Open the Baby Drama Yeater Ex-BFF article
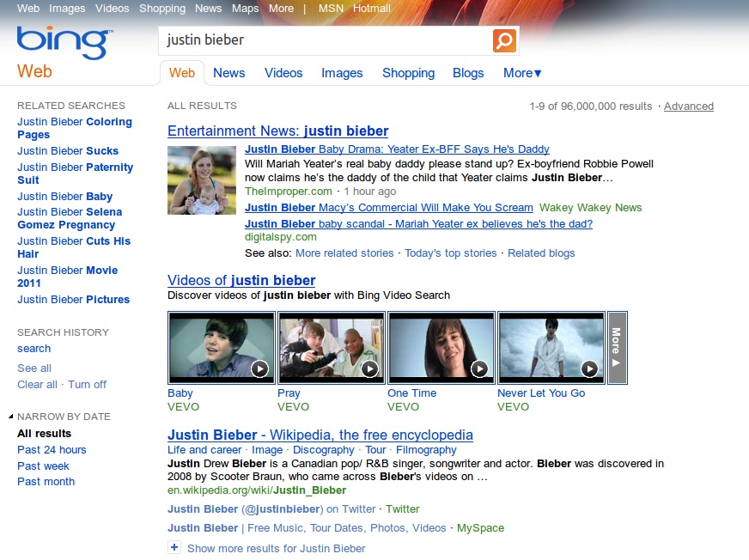 pos(397,149)
